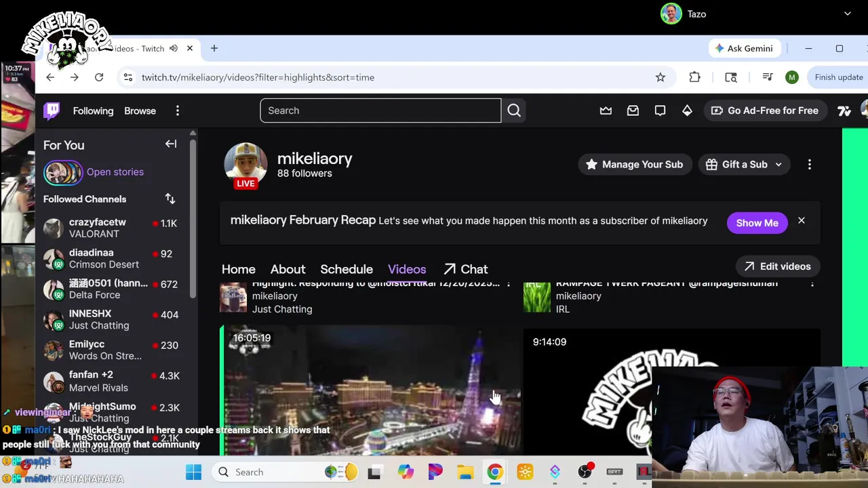Open INNESHX Just Chatting channel

(112, 319)
